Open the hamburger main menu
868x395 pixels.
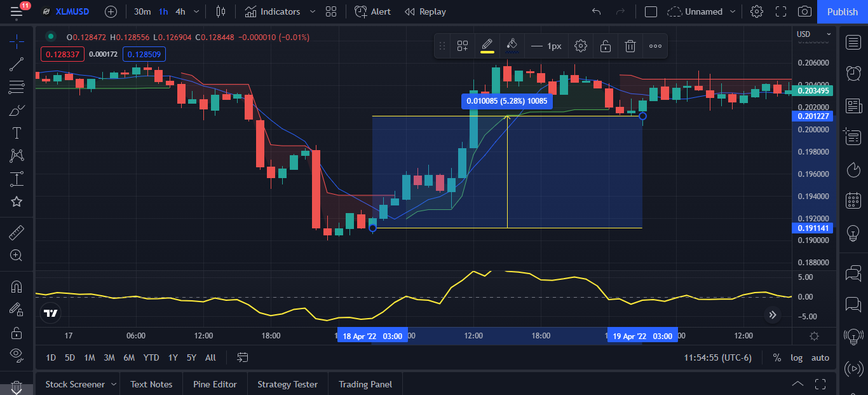(17, 11)
